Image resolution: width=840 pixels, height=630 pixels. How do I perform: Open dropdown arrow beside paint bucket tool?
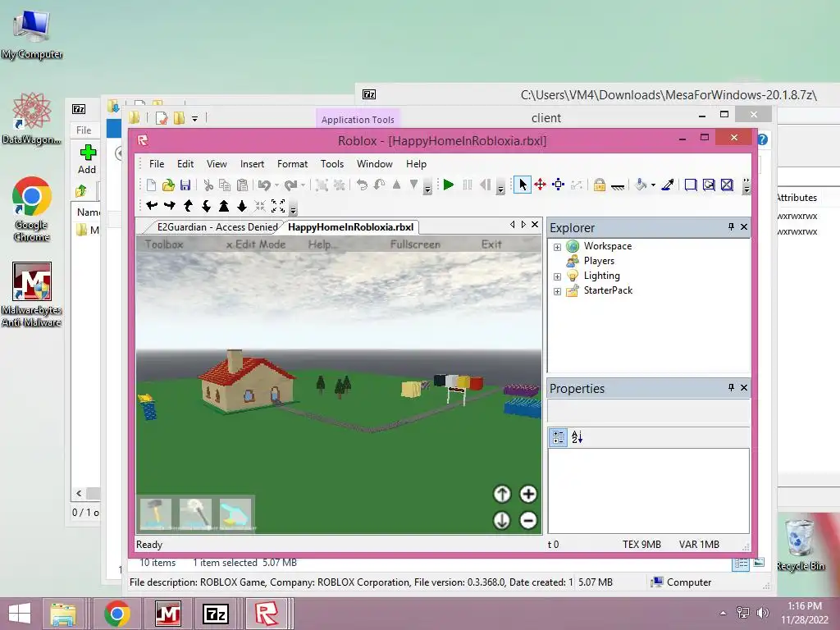[653, 185]
